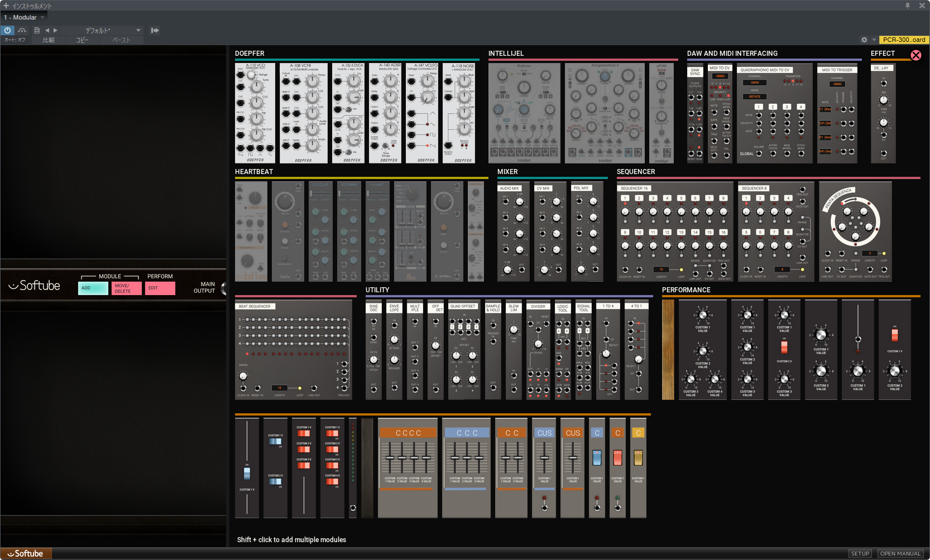Select the SD RIM module
930x560 pixels.
coord(349,231)
